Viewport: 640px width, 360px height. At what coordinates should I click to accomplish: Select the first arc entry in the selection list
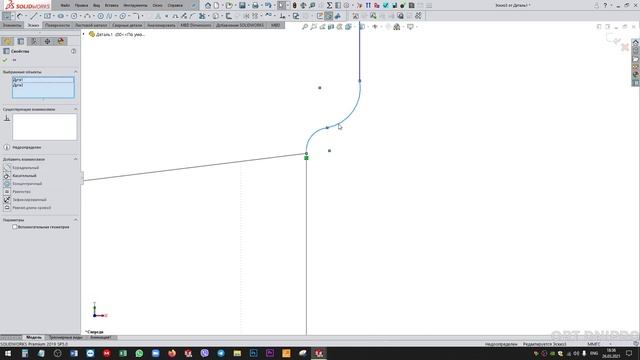pyautogui.click(x=43, y=80)
